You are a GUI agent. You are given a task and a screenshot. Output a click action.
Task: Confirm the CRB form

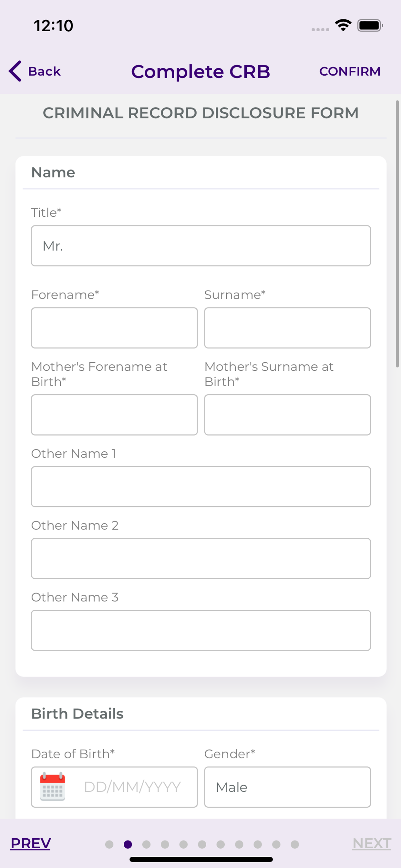(350, 71)
